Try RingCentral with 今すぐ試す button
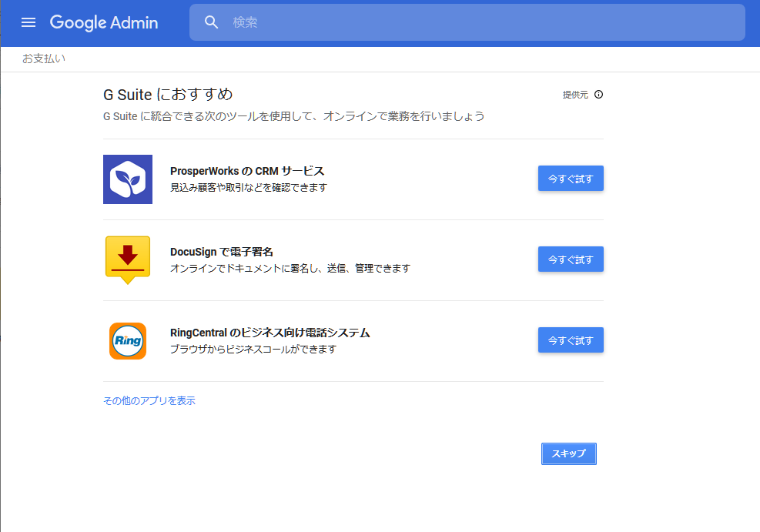This screenshot has width=760, height=532. [x=571, y=340]
